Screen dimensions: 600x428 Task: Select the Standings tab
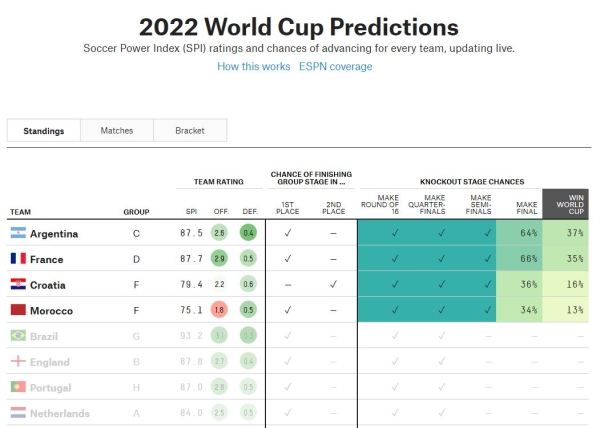tap(44, 130)
